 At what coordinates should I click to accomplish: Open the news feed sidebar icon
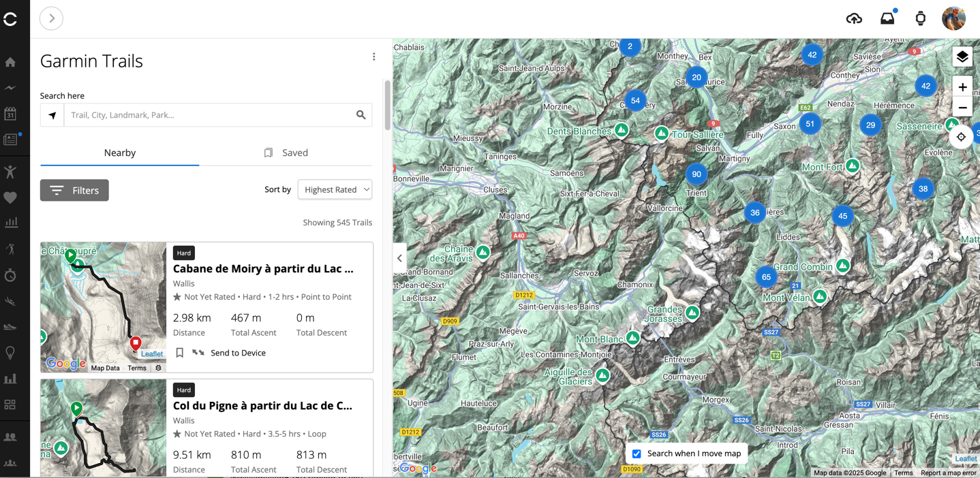click(10, 140)
